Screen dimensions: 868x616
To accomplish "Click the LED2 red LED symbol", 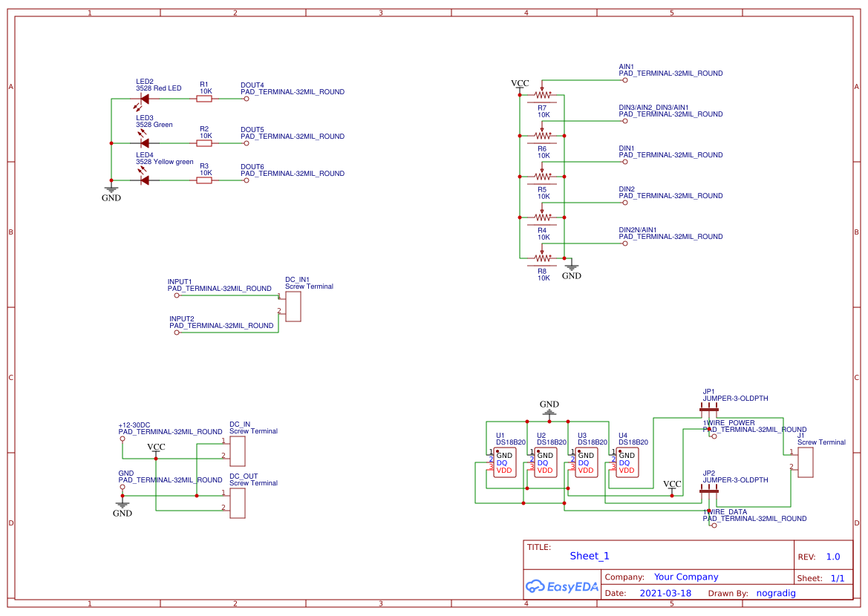I will pyautogui.click(x=145, y=99).
